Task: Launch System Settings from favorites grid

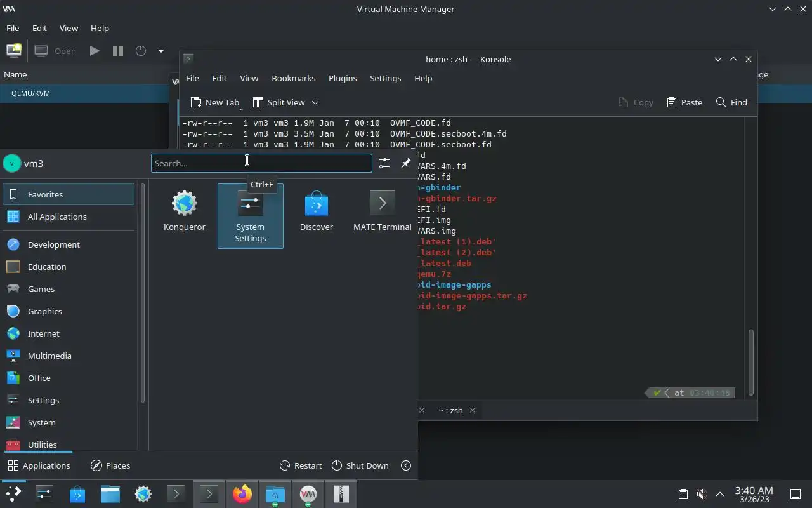Action: pos(250,216)
